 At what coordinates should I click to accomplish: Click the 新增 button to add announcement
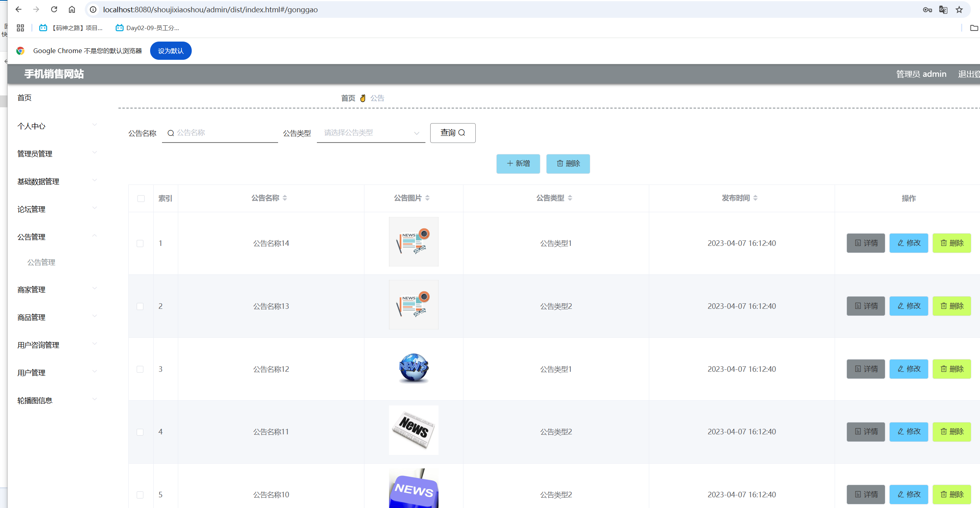[518, 164]
